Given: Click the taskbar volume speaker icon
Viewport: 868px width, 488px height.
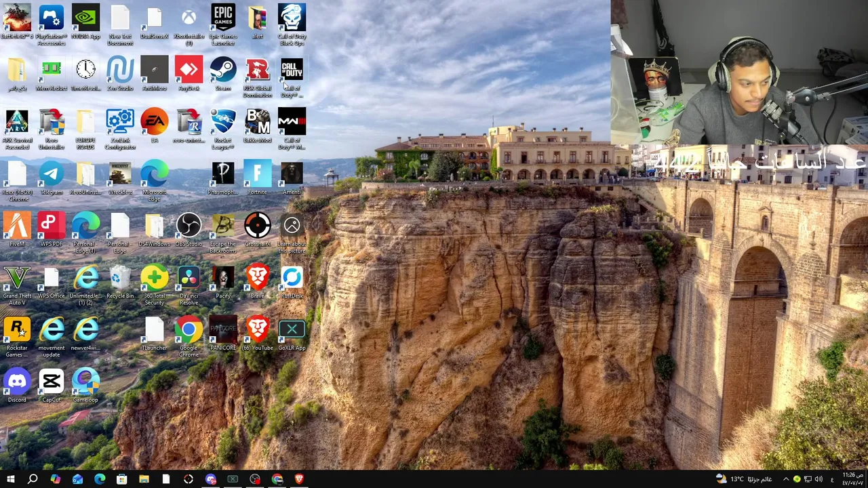Looking at the screenshot, I should [818, 479].
